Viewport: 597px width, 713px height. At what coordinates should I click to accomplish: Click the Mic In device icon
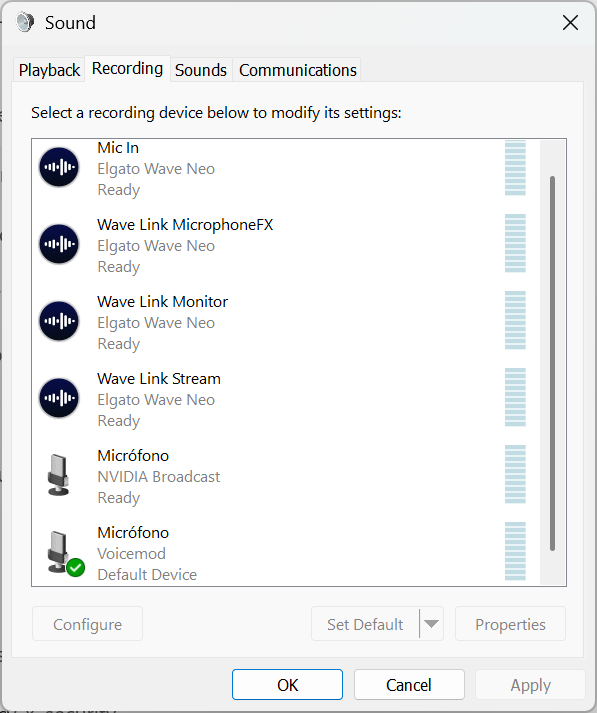pyautogui.click(x=59, y=167)
